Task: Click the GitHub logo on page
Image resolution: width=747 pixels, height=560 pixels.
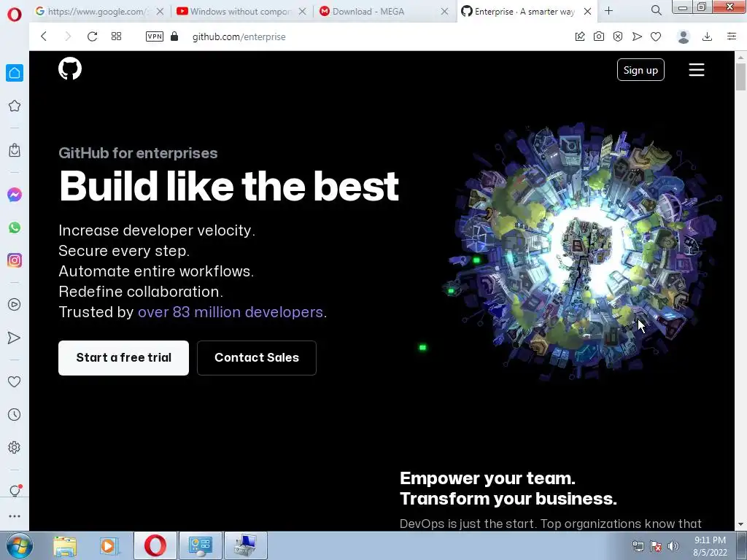Action: (70, 69)
